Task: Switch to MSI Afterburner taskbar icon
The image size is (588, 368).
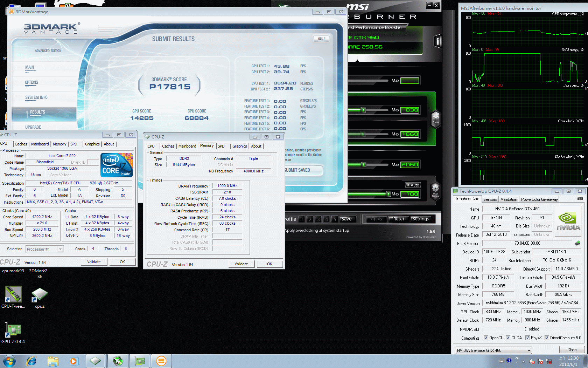Action: point(118,361)
